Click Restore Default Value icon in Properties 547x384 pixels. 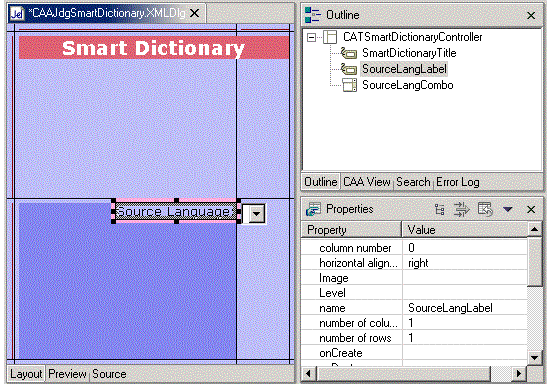(x=485, y=209)
